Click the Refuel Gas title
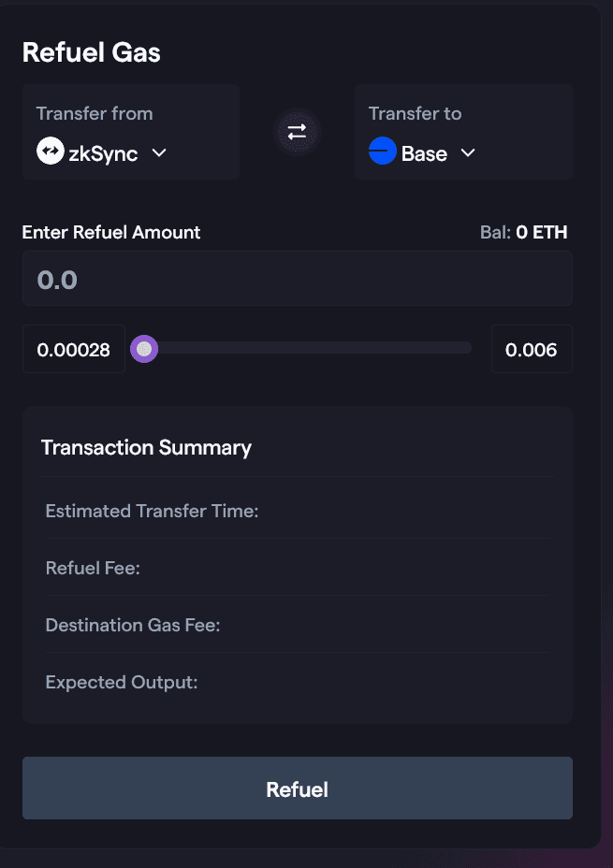The width and height of the screenshot is (613, 868). [x=92, y=52]
